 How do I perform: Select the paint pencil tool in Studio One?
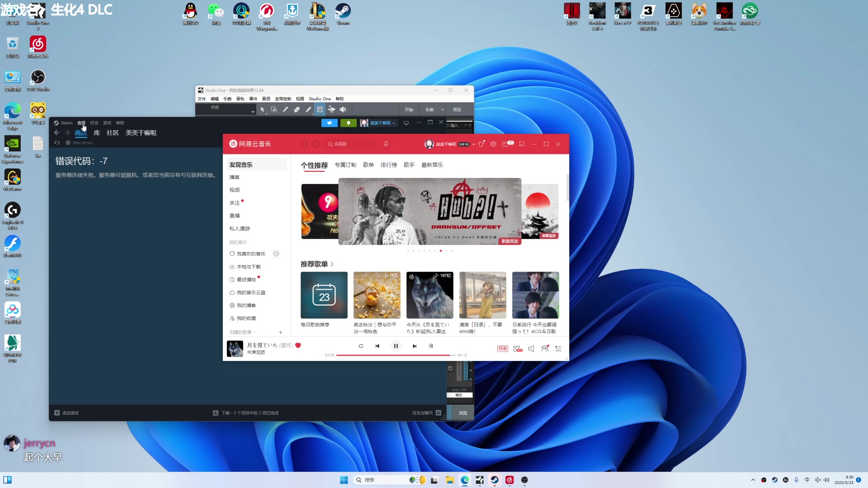[x=308, y=109]
